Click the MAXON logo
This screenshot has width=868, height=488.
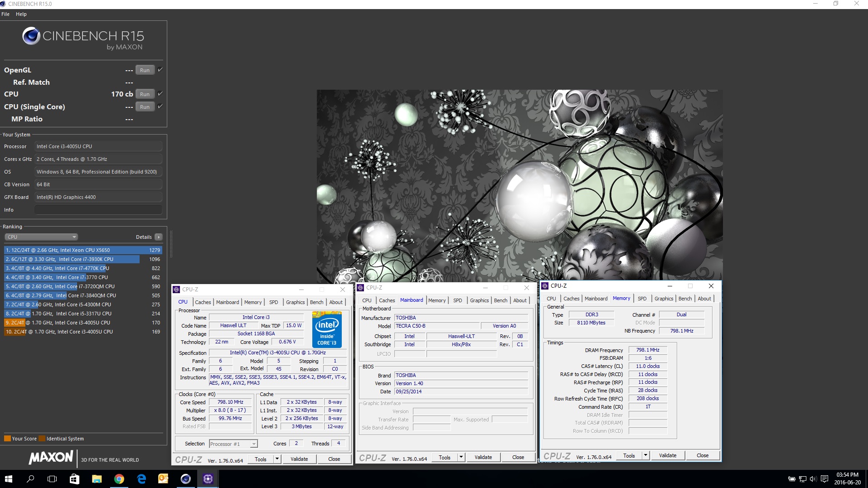(51, 458)
